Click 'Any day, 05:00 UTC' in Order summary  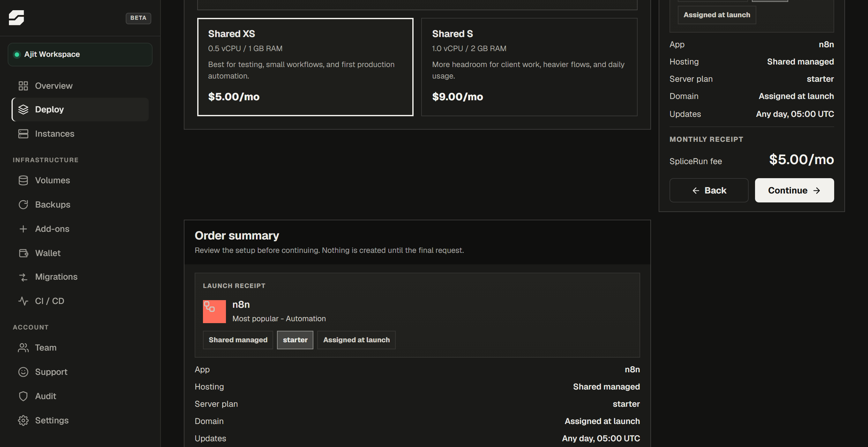[x=601, y=438]
